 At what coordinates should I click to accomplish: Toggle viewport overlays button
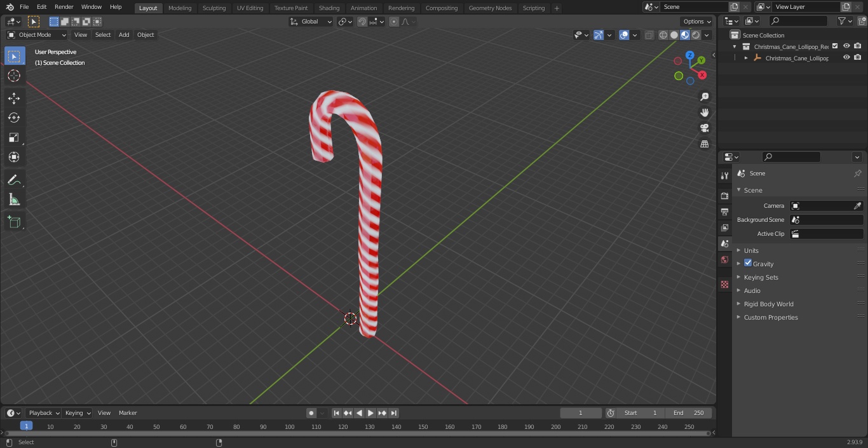(624, 35)
